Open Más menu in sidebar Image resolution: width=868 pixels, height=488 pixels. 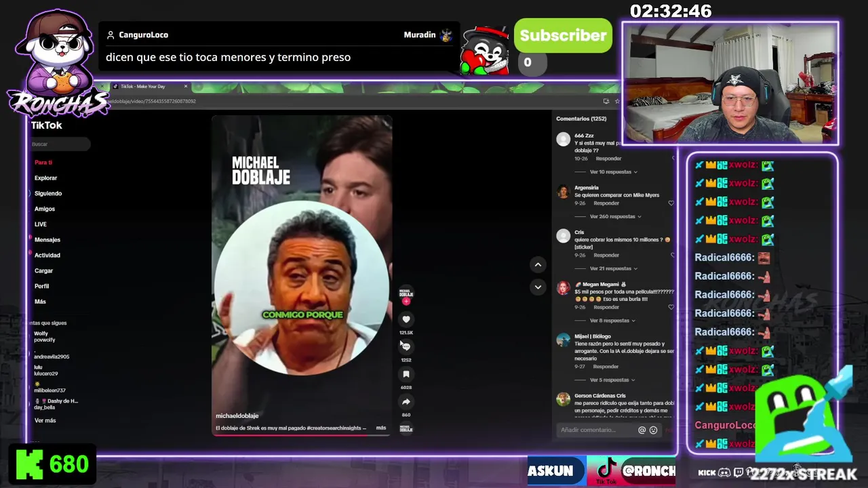[41, 302]
